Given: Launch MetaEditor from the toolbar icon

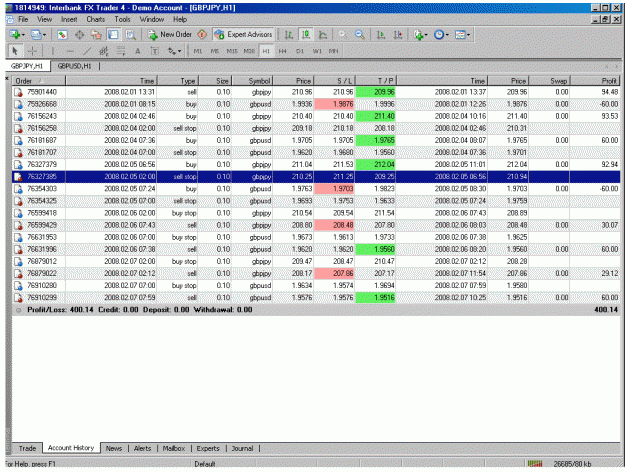Looking at the screenshot, I should tap(202, 35).
